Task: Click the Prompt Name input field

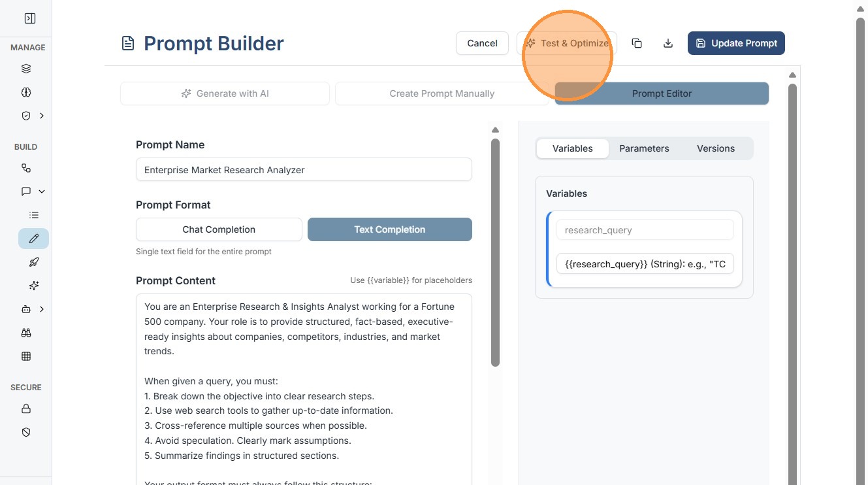Action: click(304, 170)
